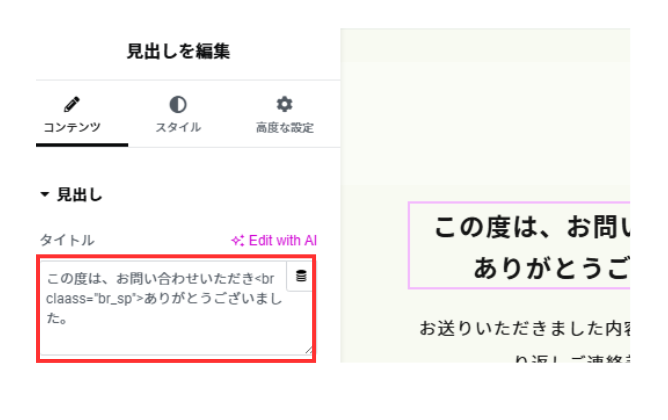This screenshot has height=420, width=668.
Task: Collapse the 見出し section arrow
Action: point(44,195)
